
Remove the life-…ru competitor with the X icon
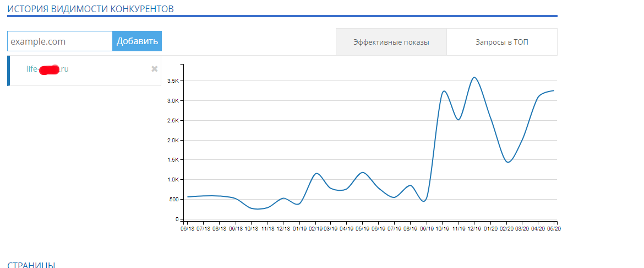click(155, 69)
